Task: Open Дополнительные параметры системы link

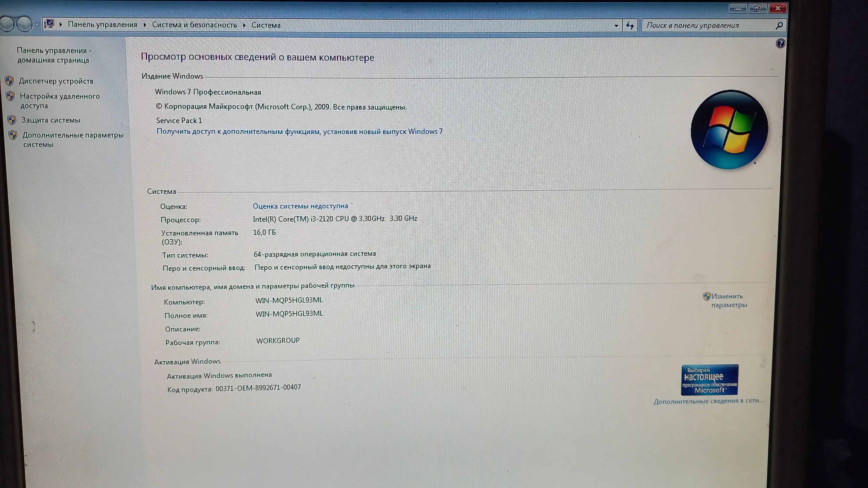Action: 73,140
